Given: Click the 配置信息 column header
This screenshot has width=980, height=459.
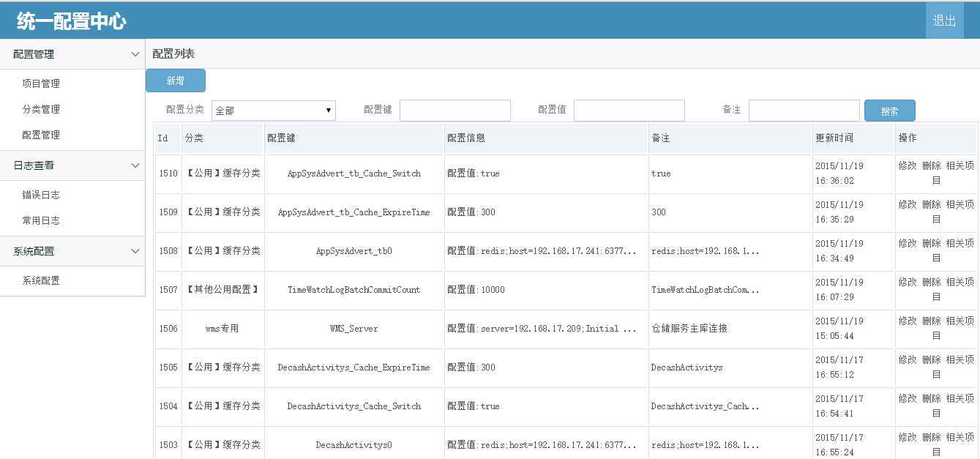Looking at the screenshot, I should point(547,138).
